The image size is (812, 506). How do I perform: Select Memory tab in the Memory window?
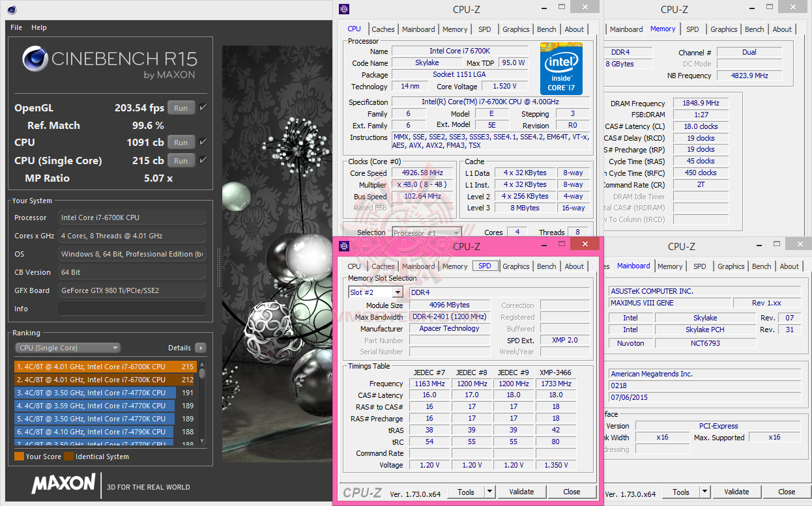click(x=663, y=29)
